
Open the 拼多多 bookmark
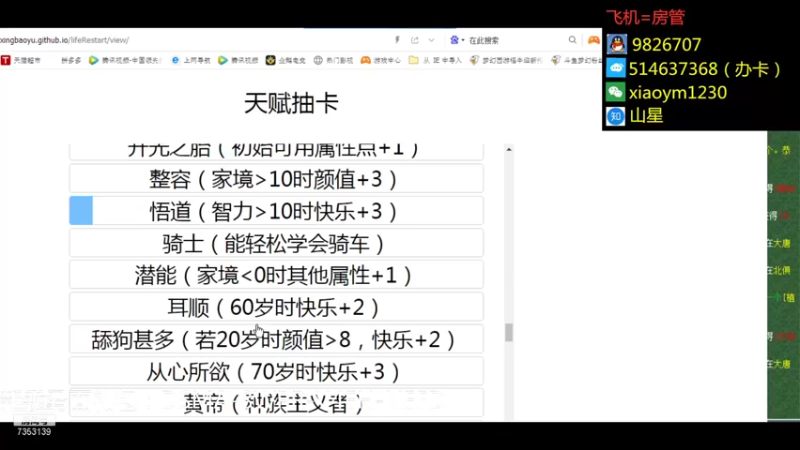coord(71,60)
